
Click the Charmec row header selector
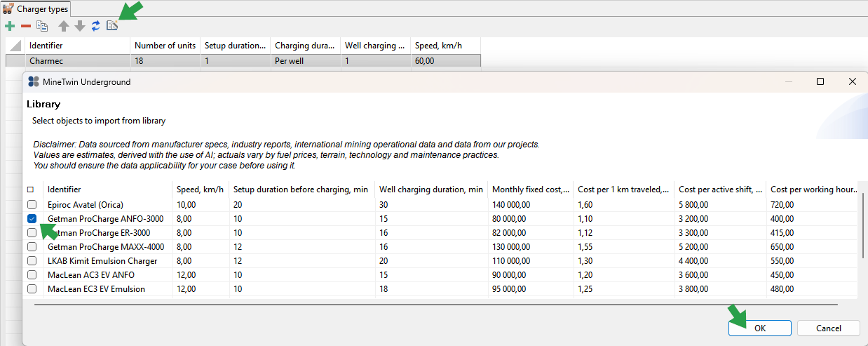point(15,61)
